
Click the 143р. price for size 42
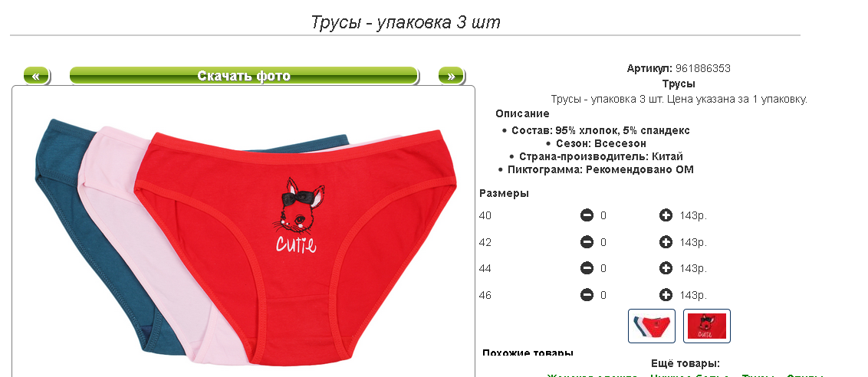click(x=693, y=242)
